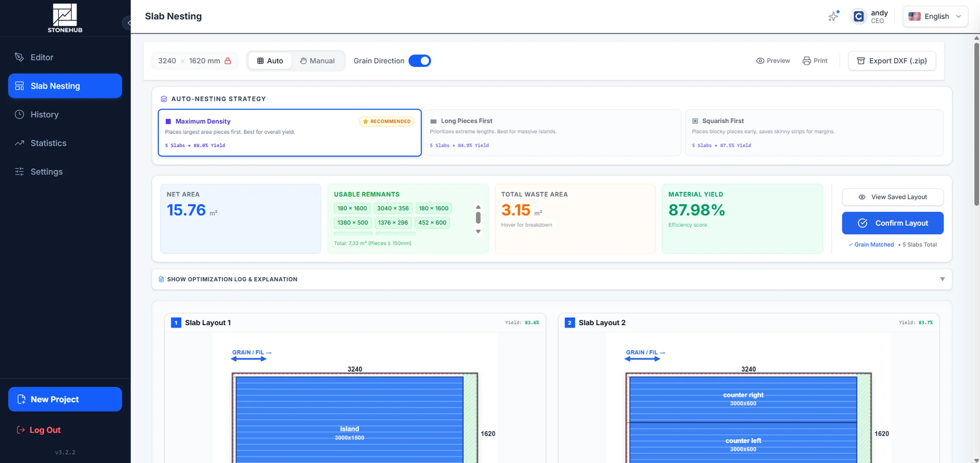This screenshot has width=980, height=463.
Task: Edit the 3240 × 1620 mm slab size field
Action: (194, 61)
